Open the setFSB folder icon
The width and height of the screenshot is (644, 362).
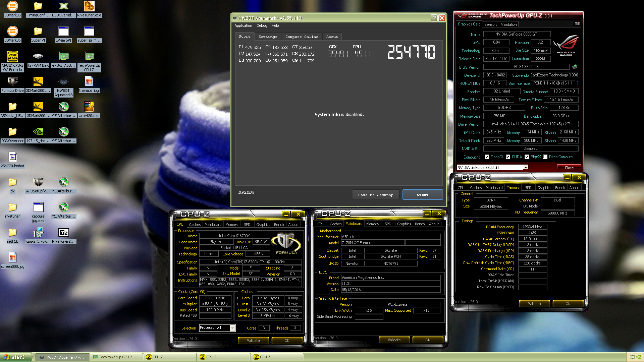click(x=12, y=235)
